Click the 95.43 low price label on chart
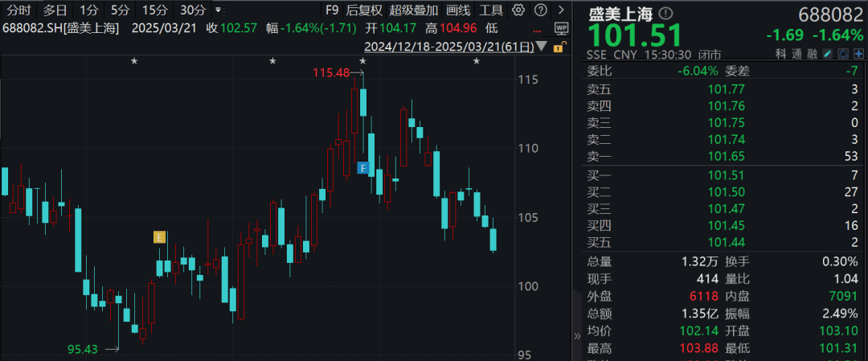Viewport: 868px width, 361px height. click(x=83, y=350)
